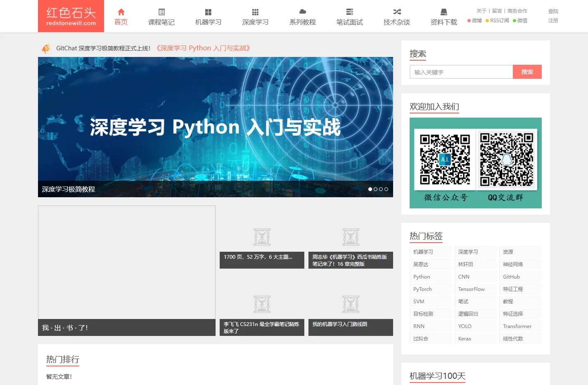Image resolution: width=588 pixels, height=385 pixels.
Task: Click the 留言 link in header
Action: 497,11
